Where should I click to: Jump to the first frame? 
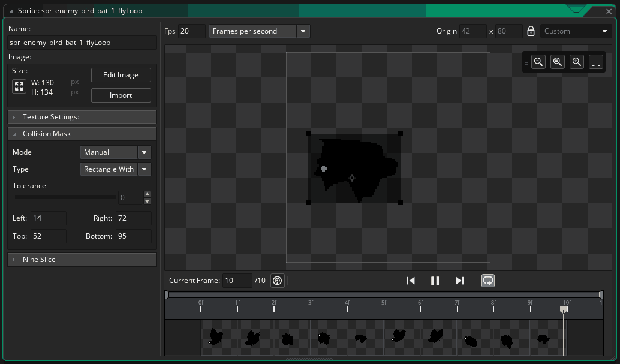click(x=411, y=280)
